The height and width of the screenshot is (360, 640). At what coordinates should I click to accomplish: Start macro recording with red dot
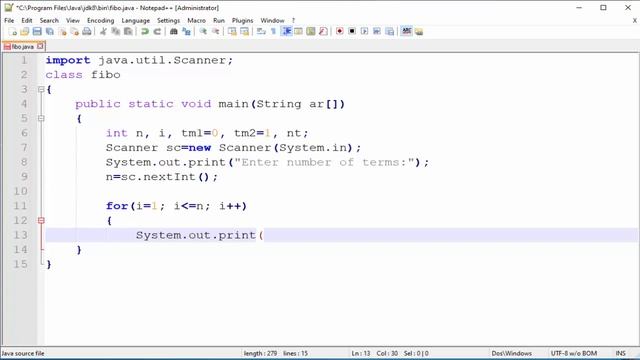point(340,31)
